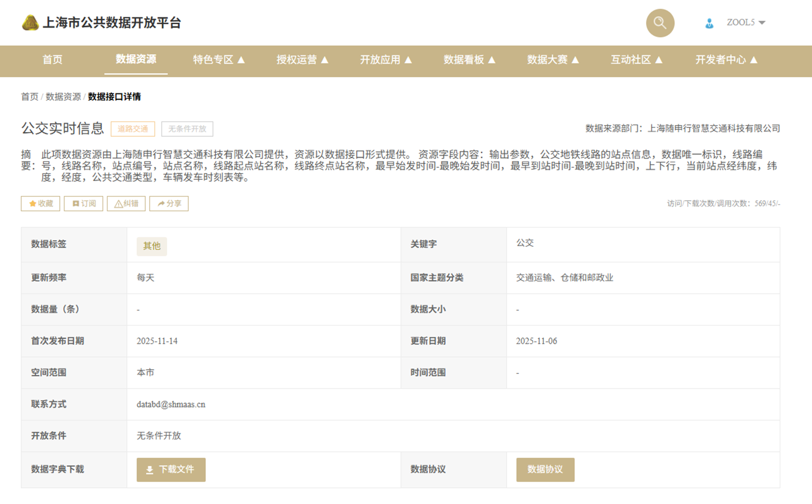Download the data dictionary file

tap(171, 470)
